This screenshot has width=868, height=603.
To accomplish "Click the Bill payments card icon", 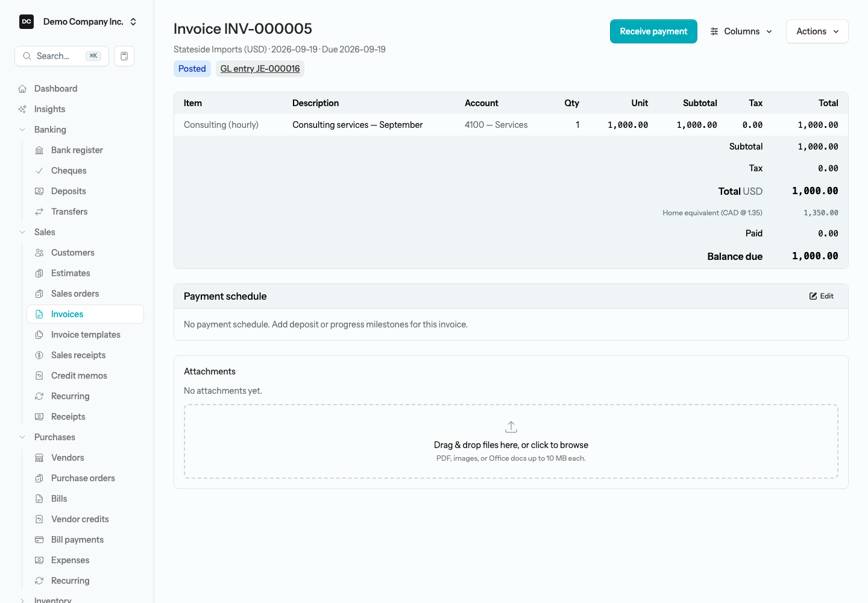I will [x=39, y=540].
